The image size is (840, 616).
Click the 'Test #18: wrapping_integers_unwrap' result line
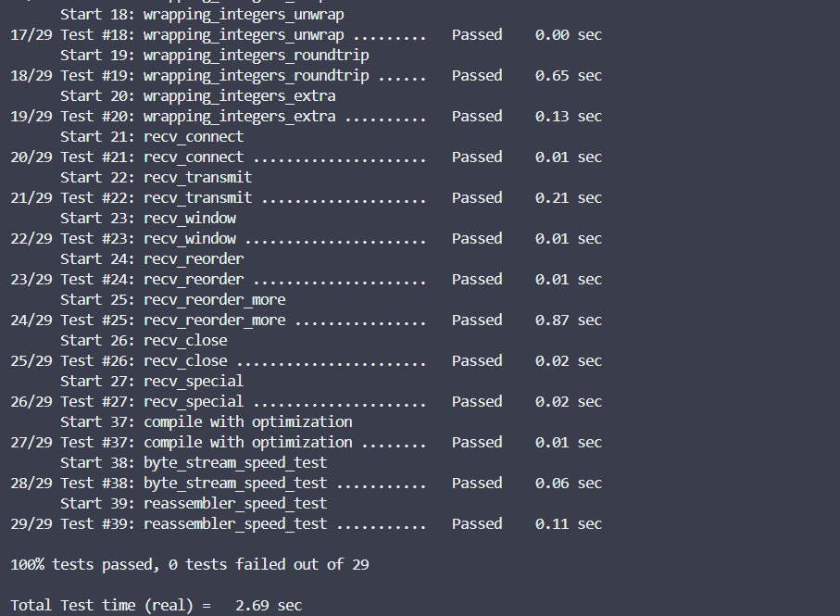(x=306, y=35)
